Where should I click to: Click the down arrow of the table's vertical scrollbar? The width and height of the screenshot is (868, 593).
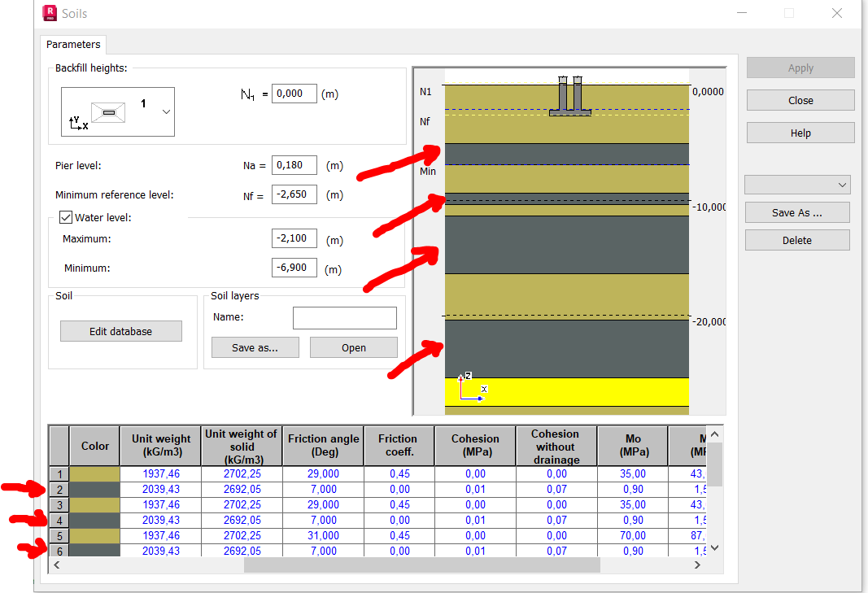[x=713, y=547]
